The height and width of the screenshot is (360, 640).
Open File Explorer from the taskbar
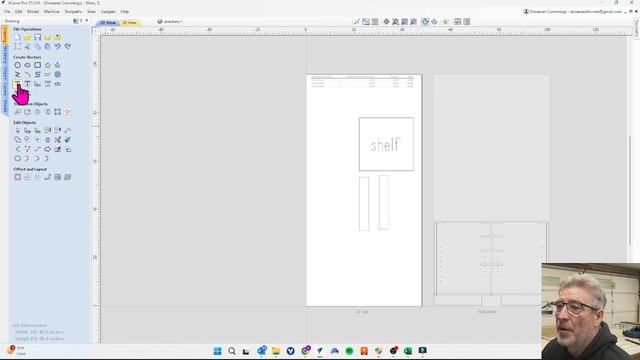(276, 351)
